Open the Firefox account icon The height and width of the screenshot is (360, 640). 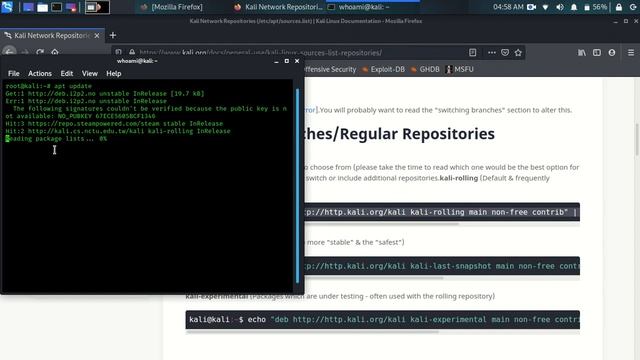click(612, 52)
